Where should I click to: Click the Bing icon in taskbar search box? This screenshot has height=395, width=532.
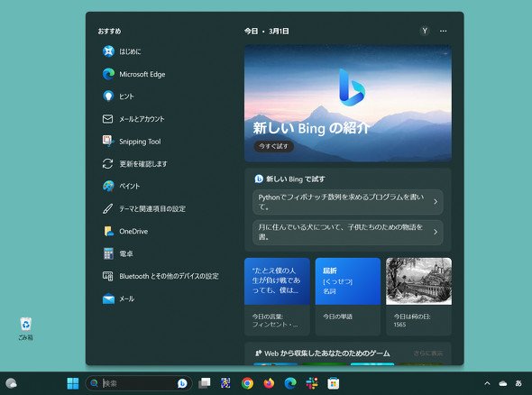pos(182,383)
